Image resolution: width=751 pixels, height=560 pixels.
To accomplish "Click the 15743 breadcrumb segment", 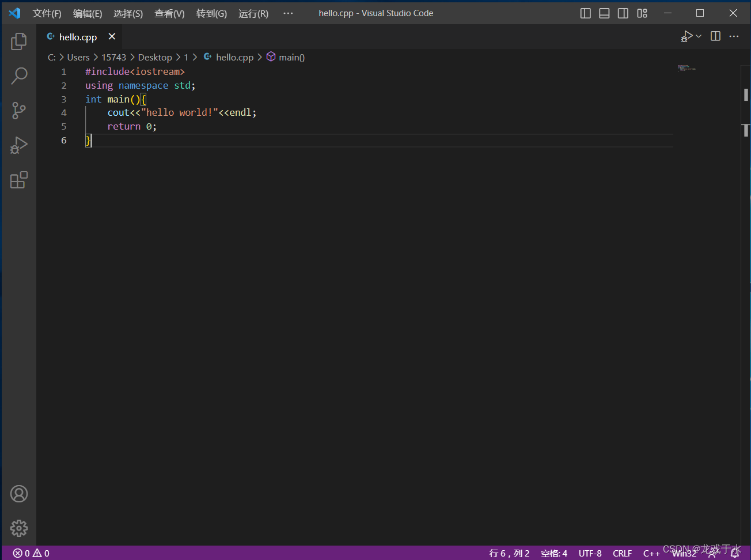I will click(113, 57).
